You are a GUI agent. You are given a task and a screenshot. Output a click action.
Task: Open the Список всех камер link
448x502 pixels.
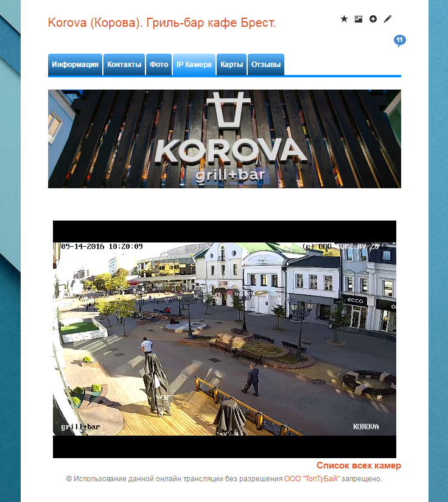(359, 465)
